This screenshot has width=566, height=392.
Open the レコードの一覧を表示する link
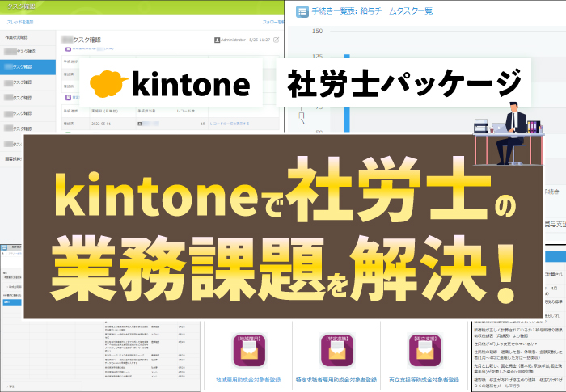[x=230, y=124]
